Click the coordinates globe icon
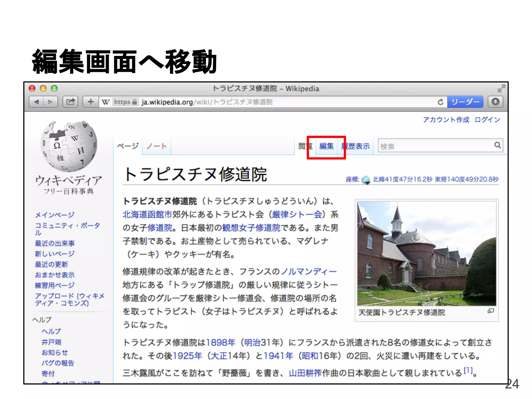The height and width of the screenshot is (399, 532). point(366,180)
